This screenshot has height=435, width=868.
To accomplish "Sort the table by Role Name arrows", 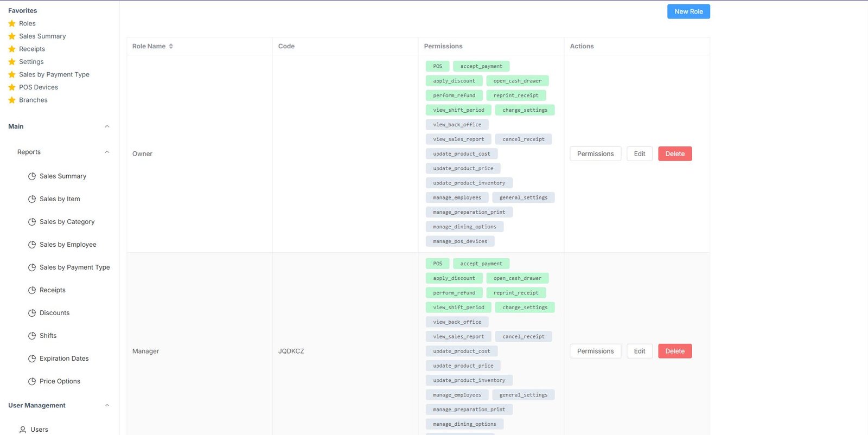I will pyautogui.click(x=171, y=46).
